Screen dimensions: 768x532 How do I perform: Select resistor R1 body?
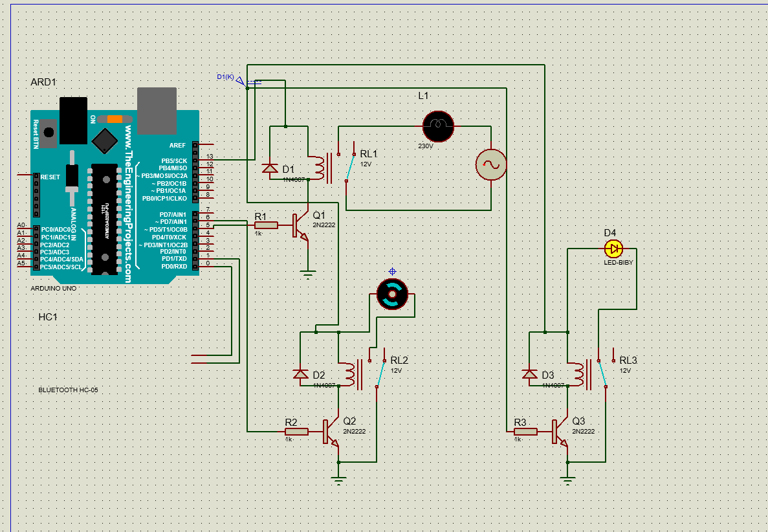(266, 225)
